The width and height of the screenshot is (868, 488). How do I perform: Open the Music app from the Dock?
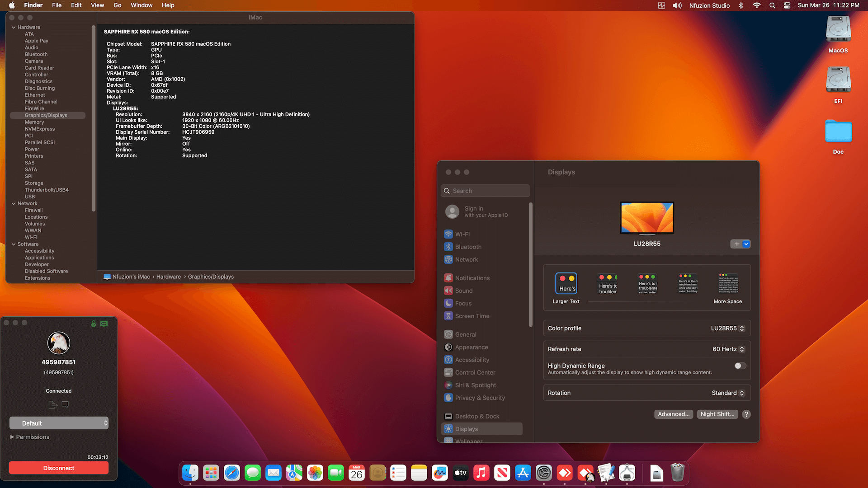tap(481, 473)
